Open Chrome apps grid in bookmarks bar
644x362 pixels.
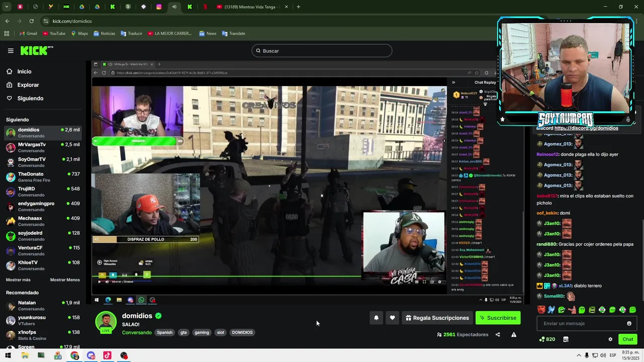[7, 34]
